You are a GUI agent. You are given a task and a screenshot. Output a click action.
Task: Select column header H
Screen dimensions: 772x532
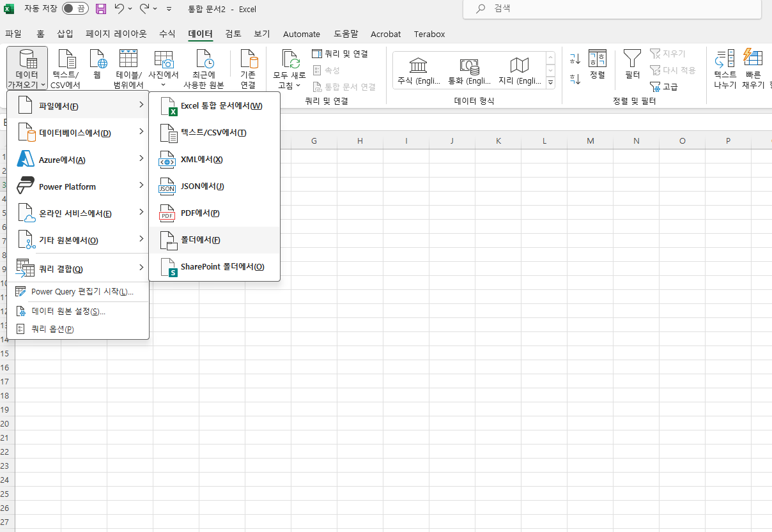pyautogui.click(x=360, y=141)
